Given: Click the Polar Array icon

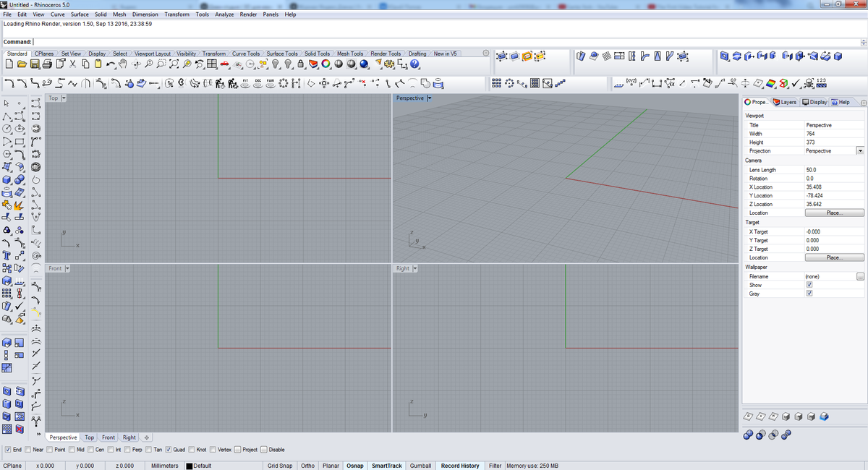Looking at the screenshot, I should [x=509, y=82].
